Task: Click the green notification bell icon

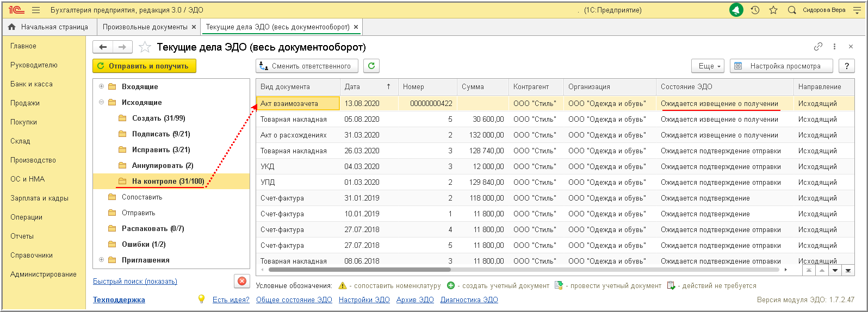Action: coord(736,10)
